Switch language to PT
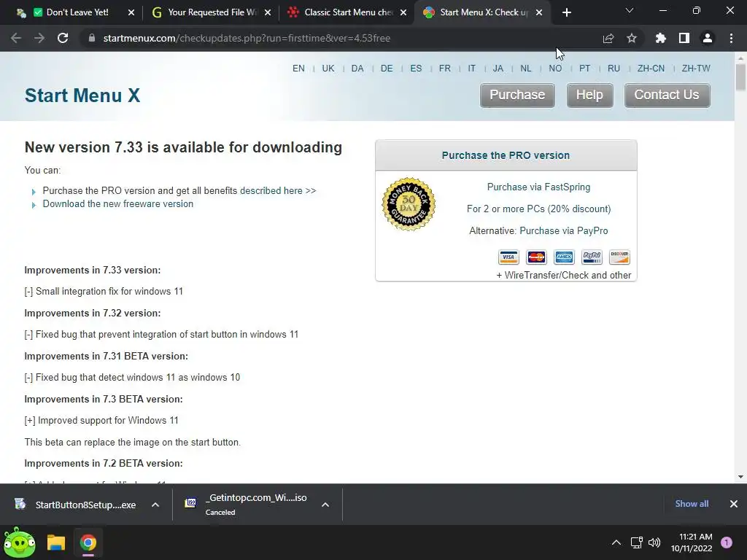This screenshot has height=560, width=747. (x=584, y=68)
